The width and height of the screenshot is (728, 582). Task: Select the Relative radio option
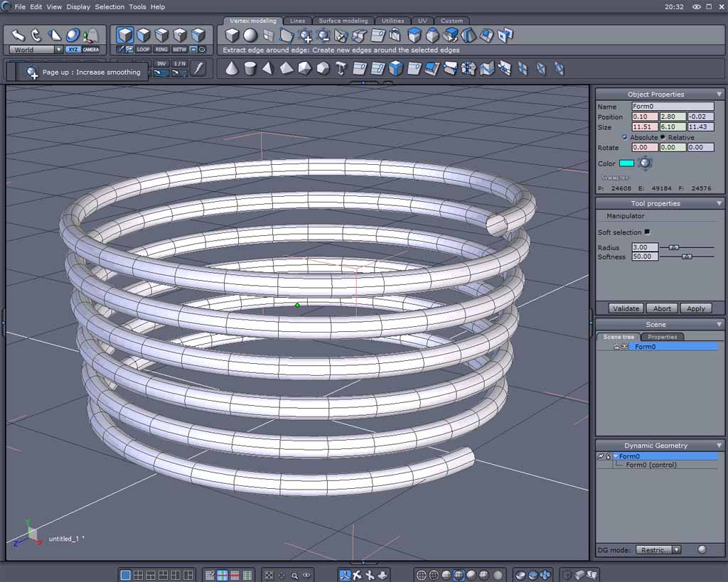(663, 137)
